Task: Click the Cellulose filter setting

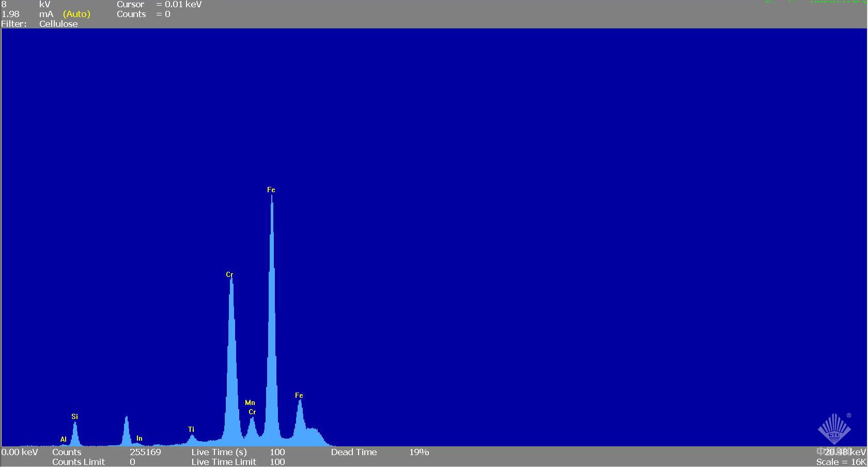Action: (58, 24)
